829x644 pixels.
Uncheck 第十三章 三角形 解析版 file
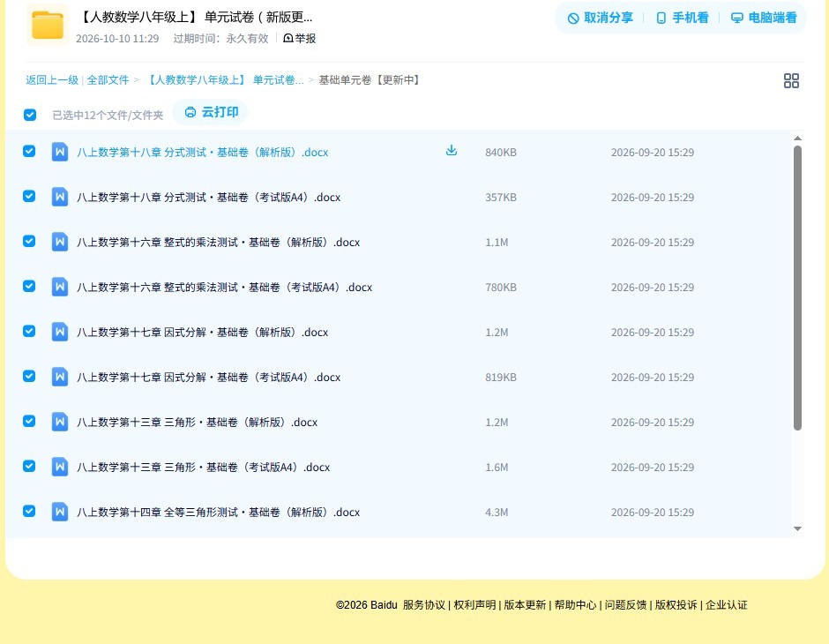tap(29, 421)
